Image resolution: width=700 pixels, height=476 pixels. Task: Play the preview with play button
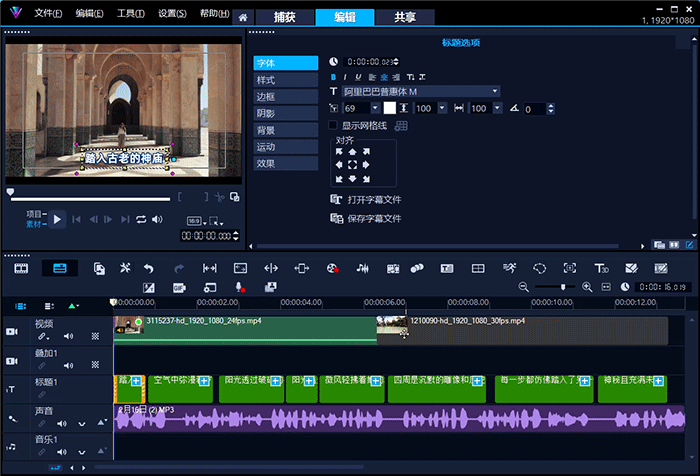click(57, 219)
